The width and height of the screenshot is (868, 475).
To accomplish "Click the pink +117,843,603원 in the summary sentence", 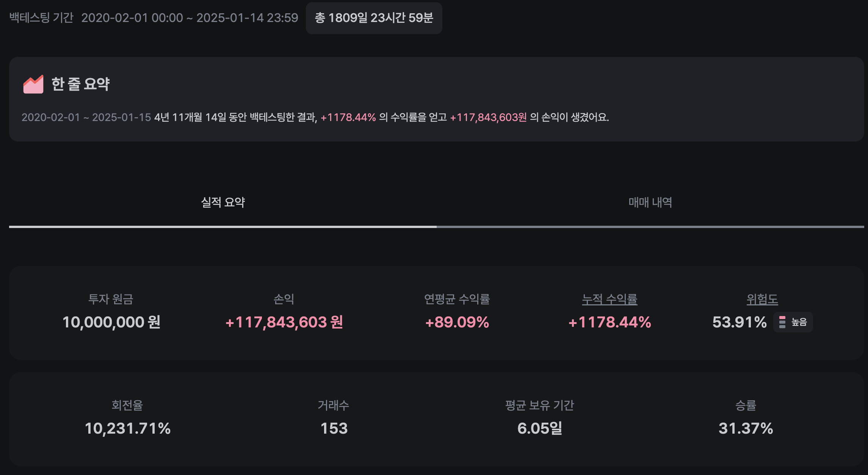I will 488,117.
